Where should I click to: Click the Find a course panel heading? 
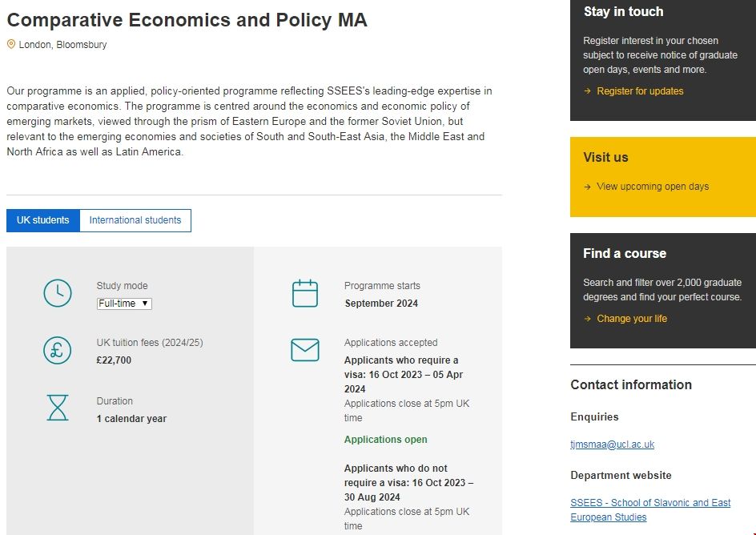[625, 253]
